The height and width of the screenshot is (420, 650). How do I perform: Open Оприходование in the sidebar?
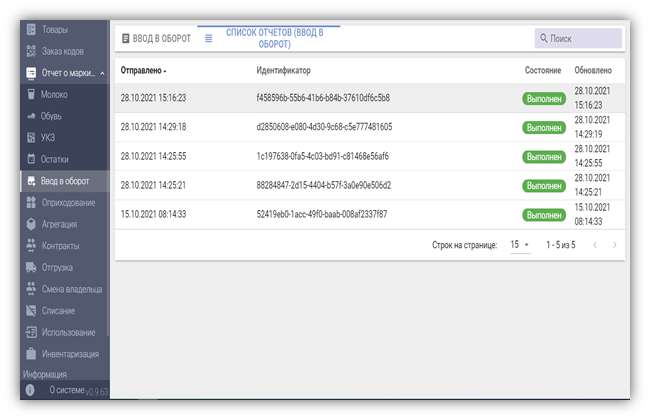pos(68,203)
